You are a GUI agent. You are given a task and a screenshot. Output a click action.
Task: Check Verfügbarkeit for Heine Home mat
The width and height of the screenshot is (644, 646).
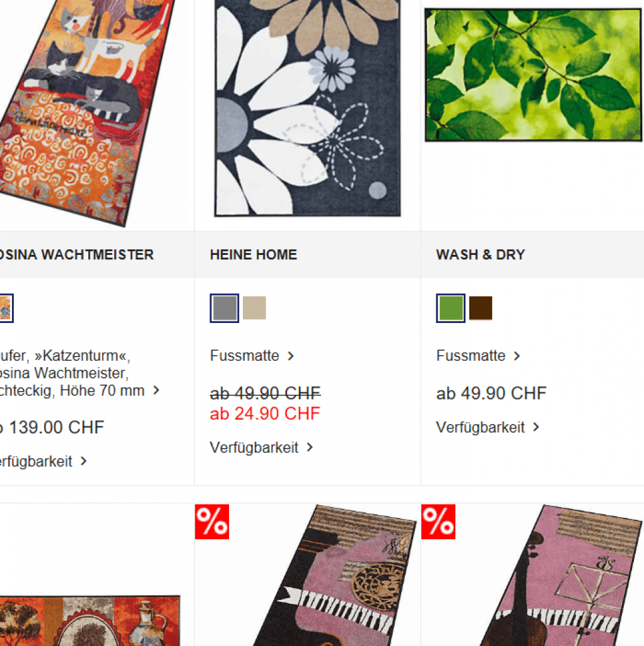point(261,447)
